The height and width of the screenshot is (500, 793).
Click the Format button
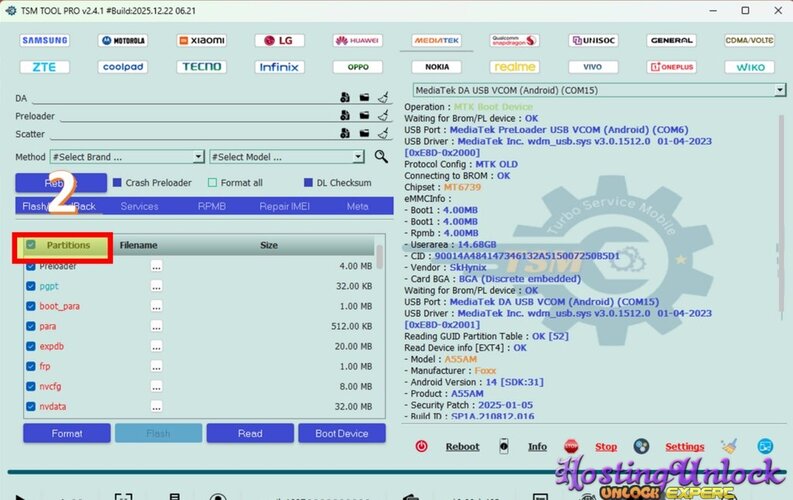coord(67,433)
